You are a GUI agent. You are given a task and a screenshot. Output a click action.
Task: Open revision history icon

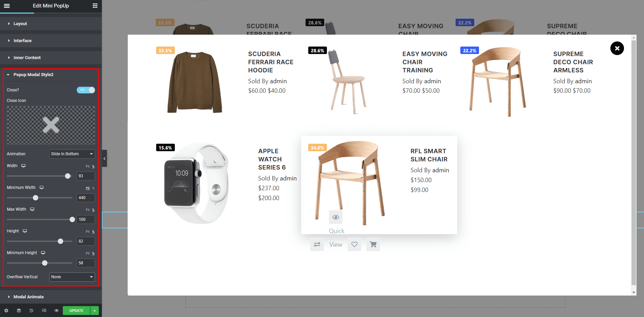[x=31, y=311]
